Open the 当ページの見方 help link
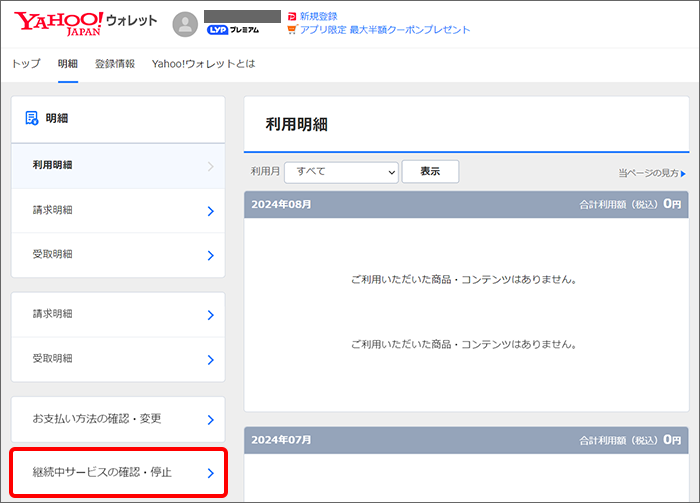 click(x=652, y=173)
